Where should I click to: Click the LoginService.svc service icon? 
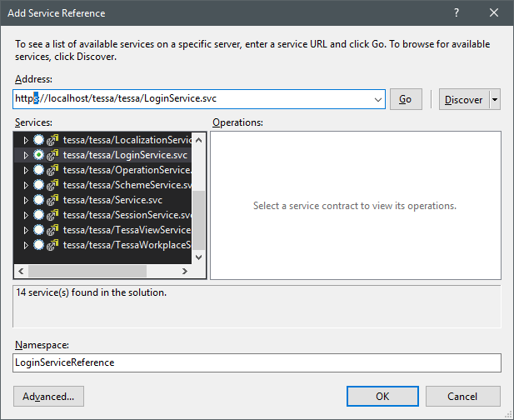pyautogui.click(x=52, y=155)
